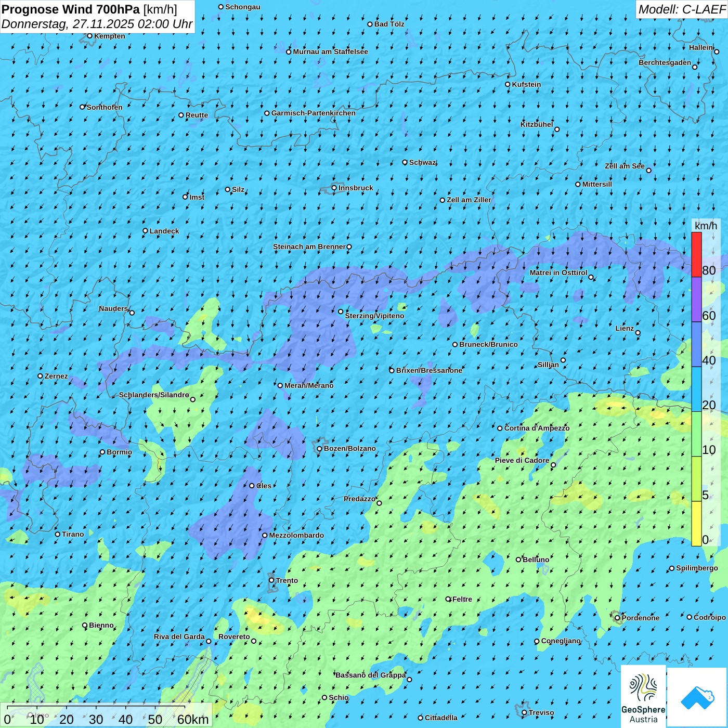Click the "Prognose Wind 700hPa" title
This screenshot has width=728, height=728.
pyautogui.click(x=71, y=9)
